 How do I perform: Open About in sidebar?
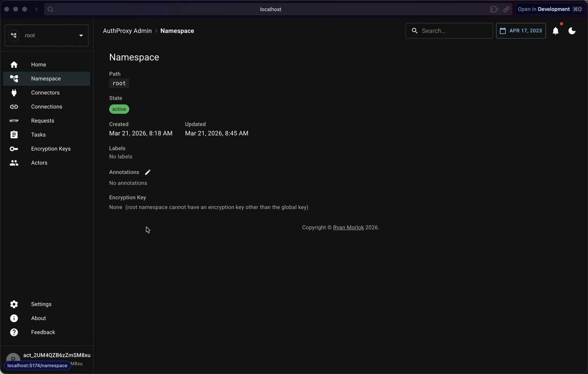(46, 318)
